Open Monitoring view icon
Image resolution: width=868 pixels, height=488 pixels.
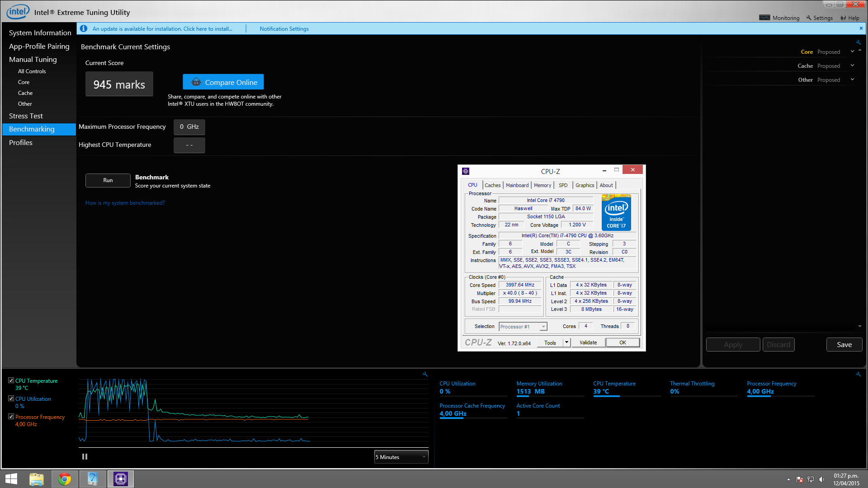pyautogui.click(x=764, y=18)
